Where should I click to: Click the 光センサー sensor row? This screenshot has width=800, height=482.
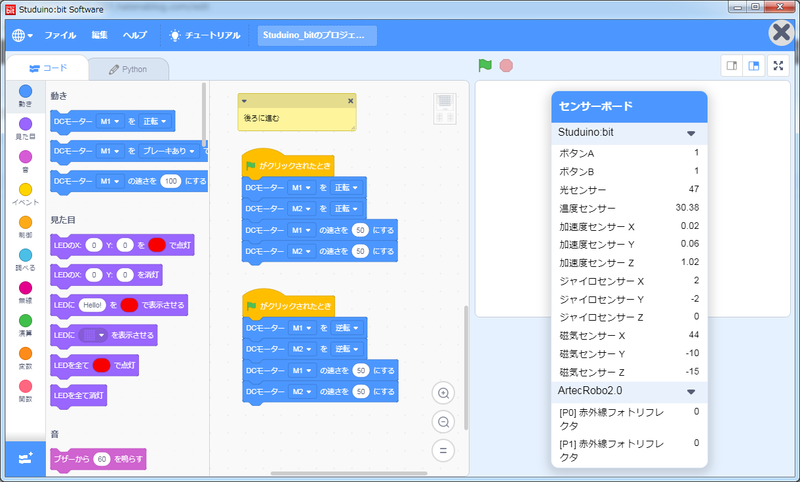point(629,190)
